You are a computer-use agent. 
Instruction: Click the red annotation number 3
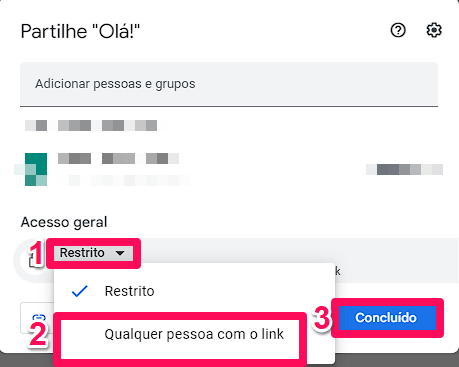coord(321,318)
